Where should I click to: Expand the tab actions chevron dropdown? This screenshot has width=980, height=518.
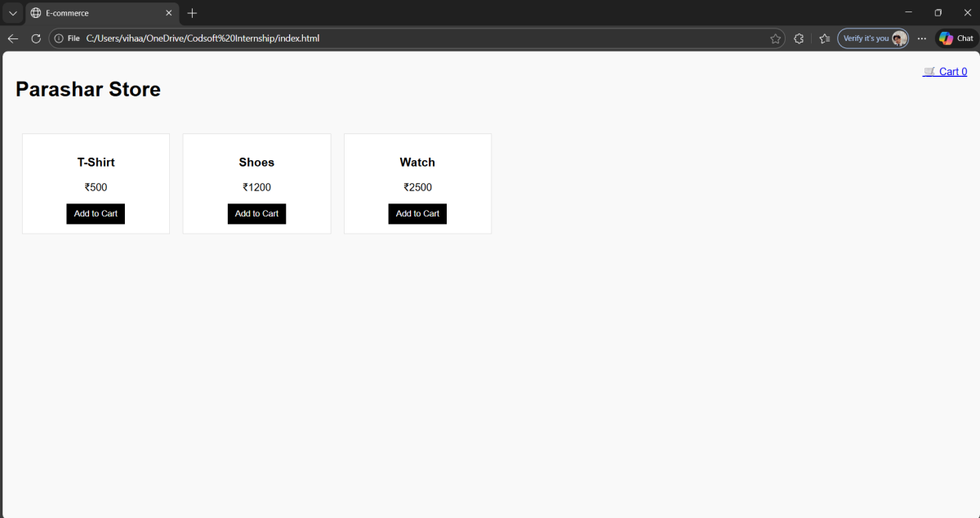pyautogui.click(x=12, y=13)
